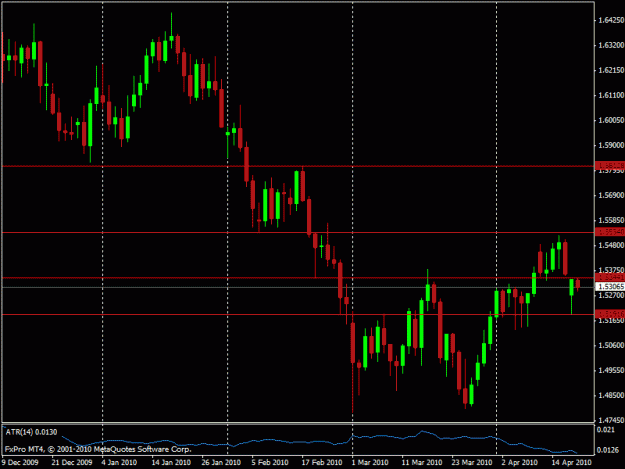625x469 pixels.
Task: Select the red level tag overlapping 1.57950
Action: [x=610, y=165]
